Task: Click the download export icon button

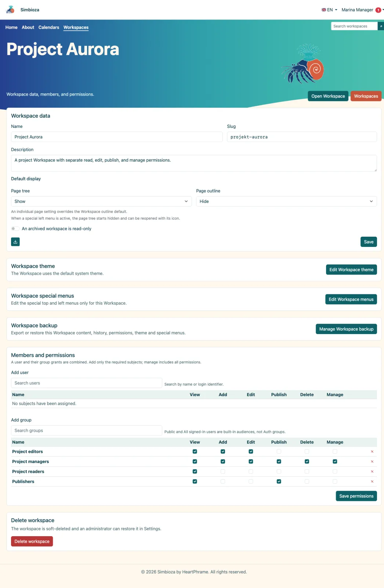Action: pyautogui.click(x=15, y=242)
